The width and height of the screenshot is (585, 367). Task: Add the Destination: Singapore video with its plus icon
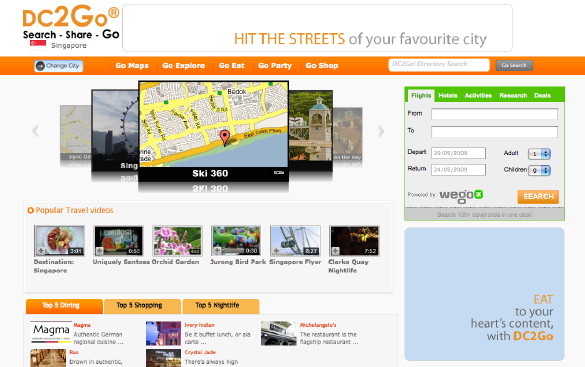tap(41, 251)
